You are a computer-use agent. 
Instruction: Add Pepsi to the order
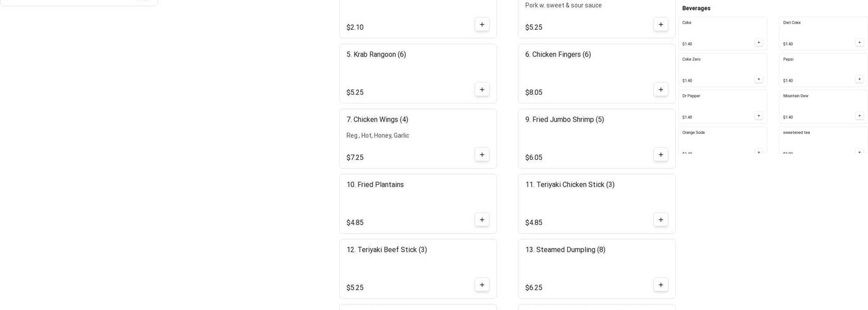click(x=859, y=79)
